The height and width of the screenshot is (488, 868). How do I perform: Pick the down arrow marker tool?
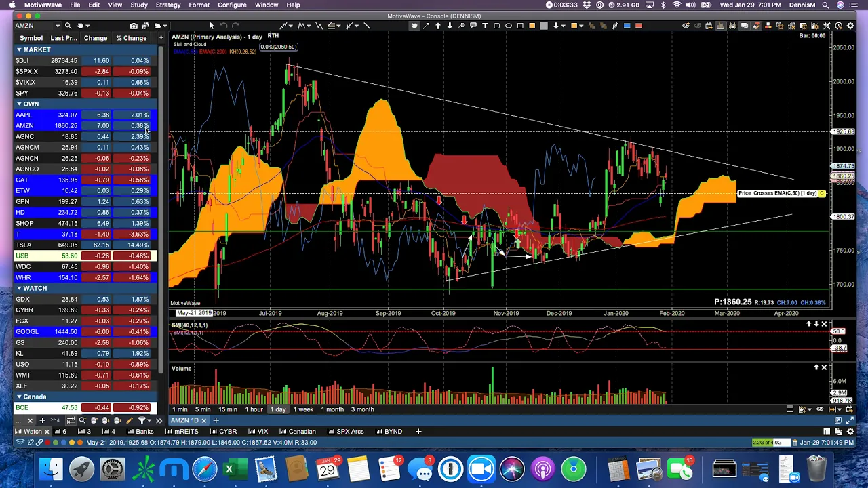[450, 26]
